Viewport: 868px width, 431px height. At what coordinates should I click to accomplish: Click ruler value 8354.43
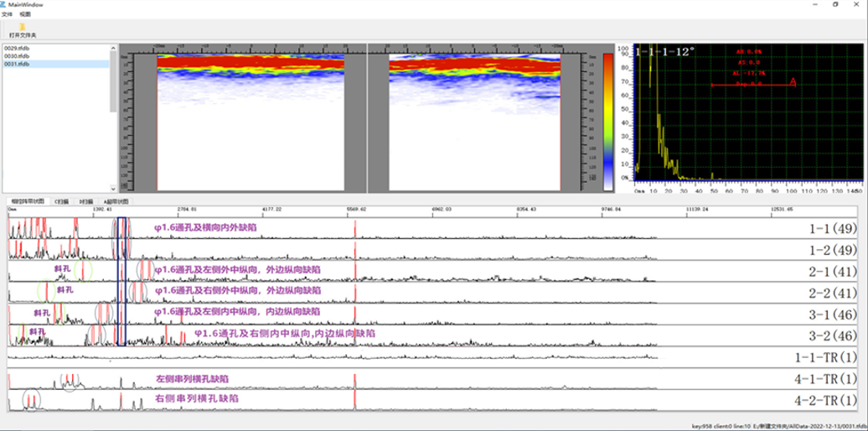pyautogui.click(x=526, y=210)
